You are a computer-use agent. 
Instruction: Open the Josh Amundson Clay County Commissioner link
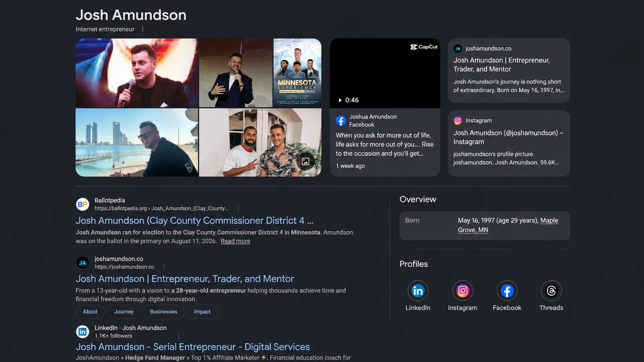coord(194,220)
